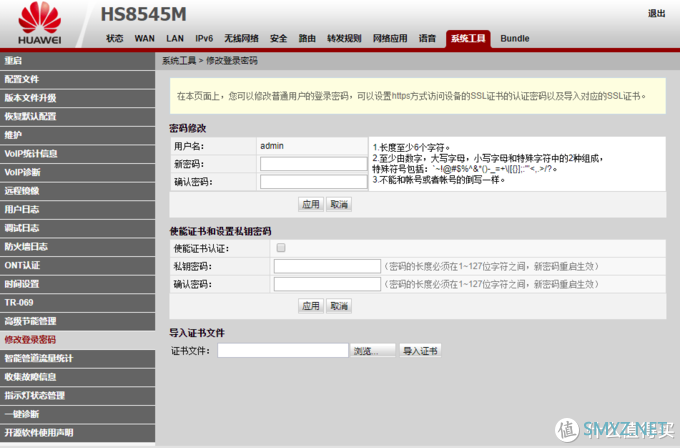Image resolution: width=680 pixels, height=448 pixels.
Task: Open the 无线网络 tab
Action: tap(241, 38)
